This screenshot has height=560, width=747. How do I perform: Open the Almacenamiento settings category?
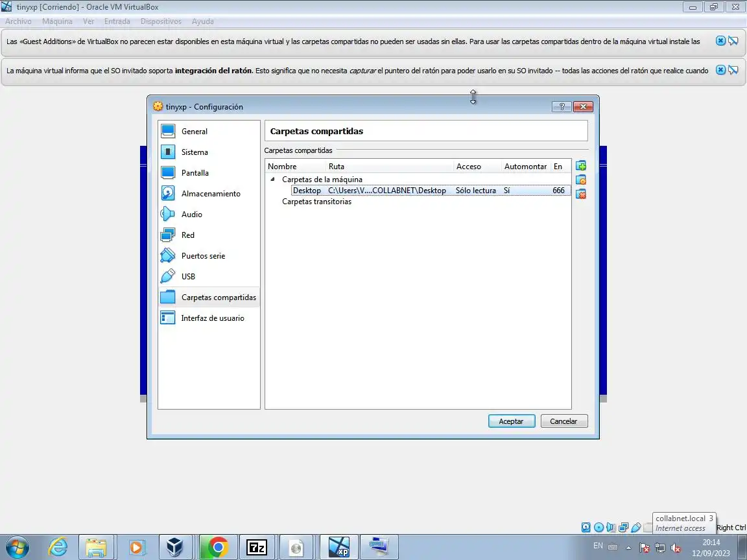(x=209, y=193)
